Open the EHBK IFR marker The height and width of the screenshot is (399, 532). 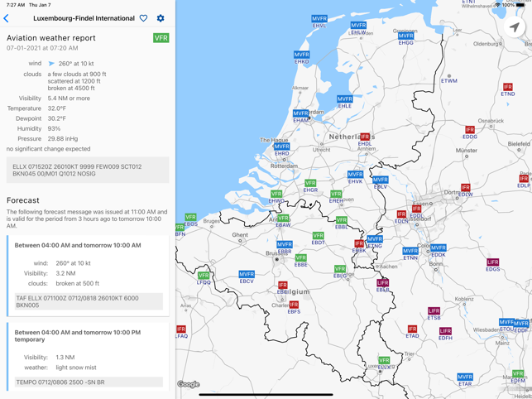coord(359,243)
